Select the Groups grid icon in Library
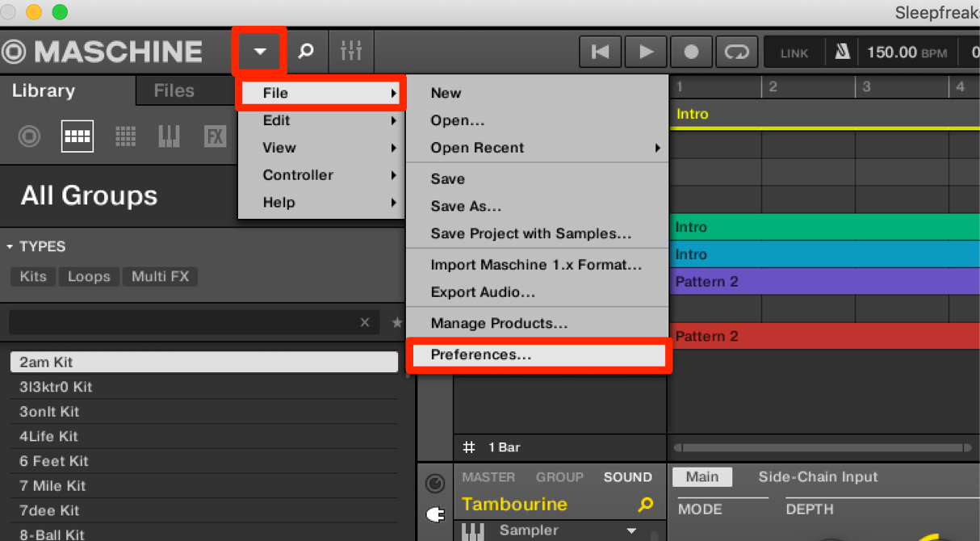This screenshot has width=980, height=541. click(x=77, y=136)
